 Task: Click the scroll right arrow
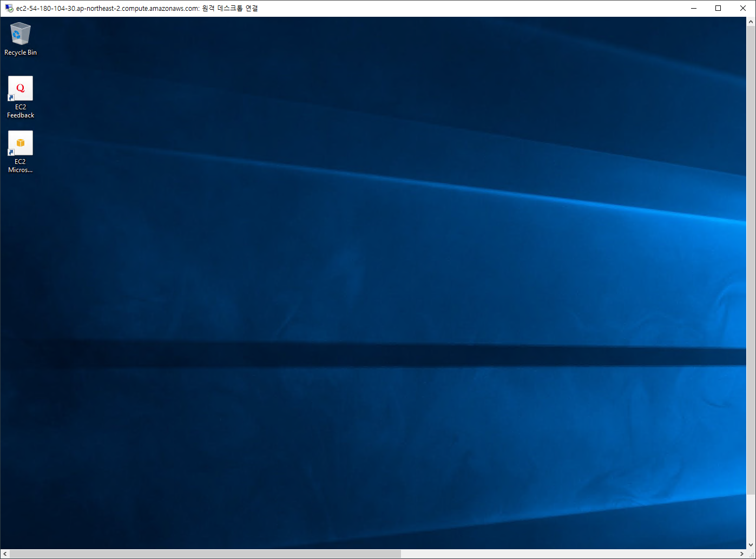(741, 554)
